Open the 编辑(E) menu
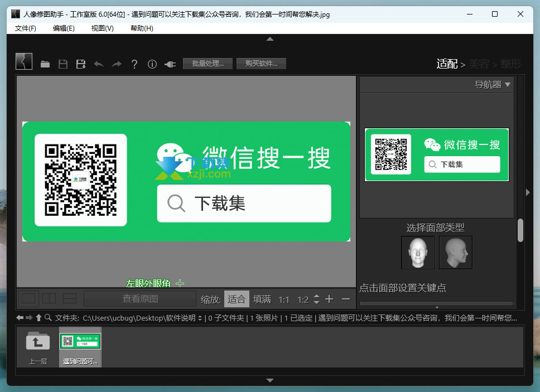 [64, 28]
